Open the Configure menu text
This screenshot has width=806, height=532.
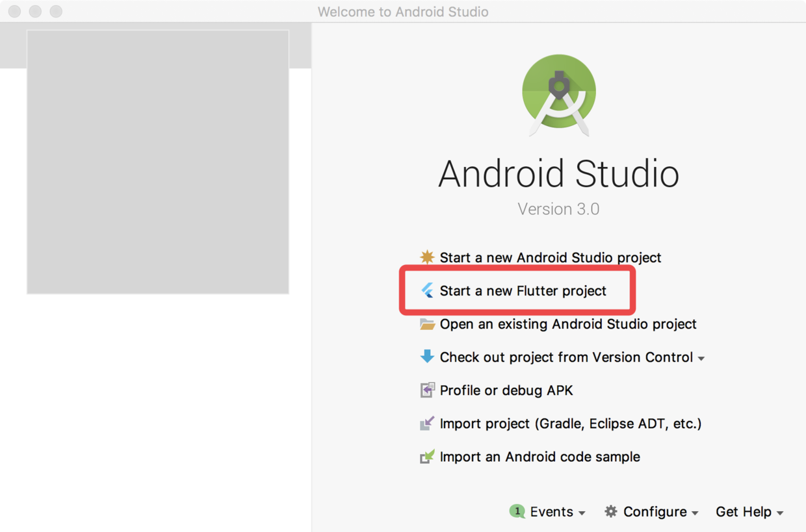click(655, 512)
